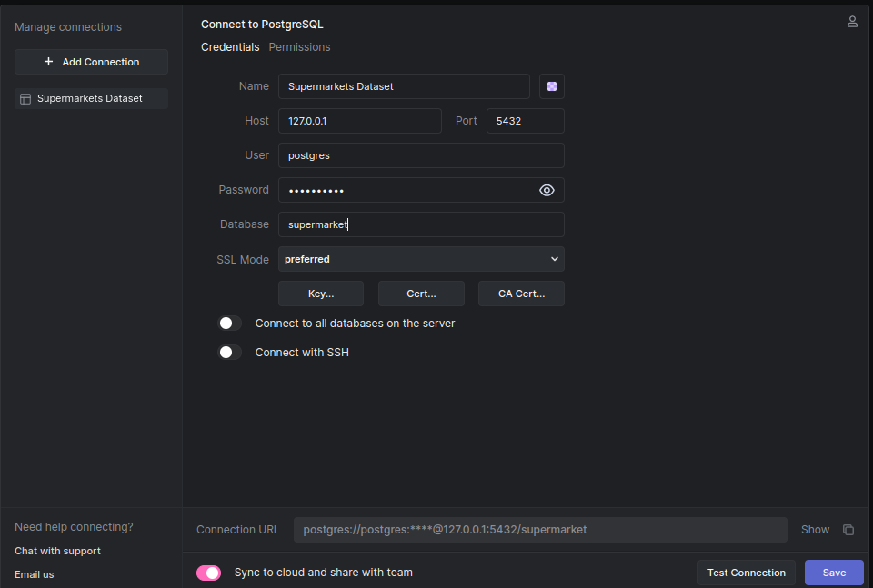Image resolution: width=873 pixels, height=588 pixels.
Task: Open the Chat with support link
Action: [x=57, y=551]
